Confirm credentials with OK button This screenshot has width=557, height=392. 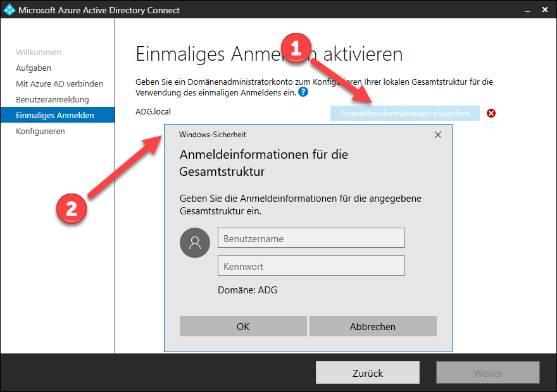click(x=243, y=326)
